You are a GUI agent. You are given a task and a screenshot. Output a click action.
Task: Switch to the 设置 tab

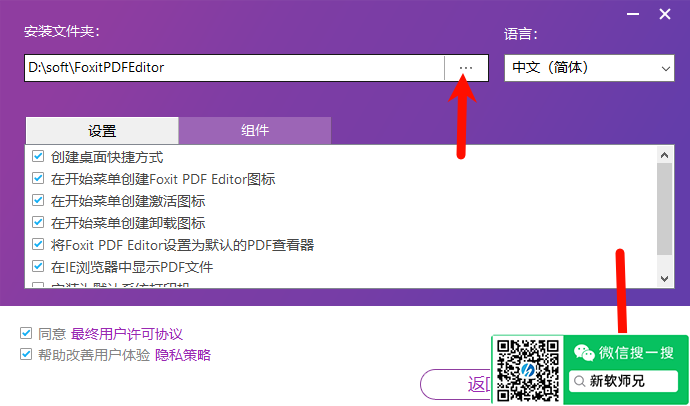pos(102,131)
